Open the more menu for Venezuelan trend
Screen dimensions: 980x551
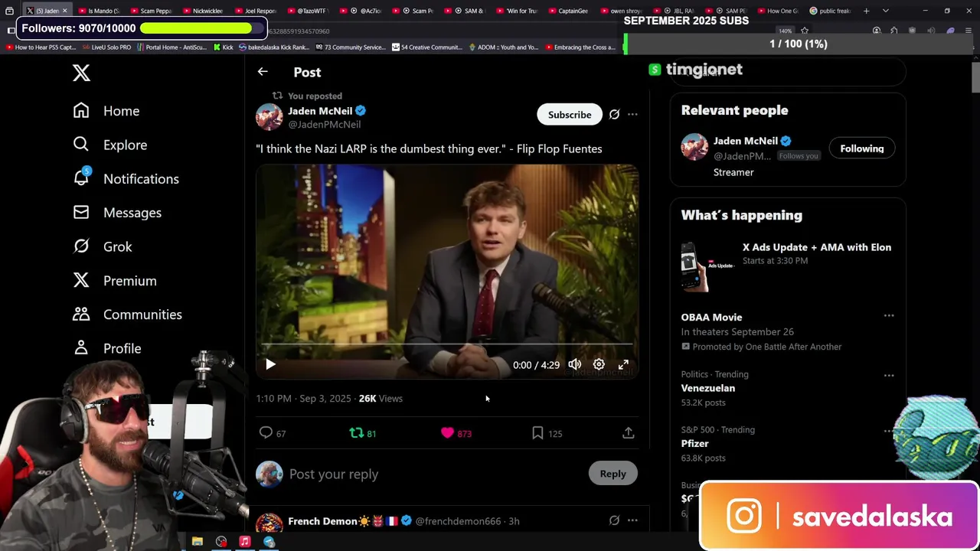click(x=889, y=375)
